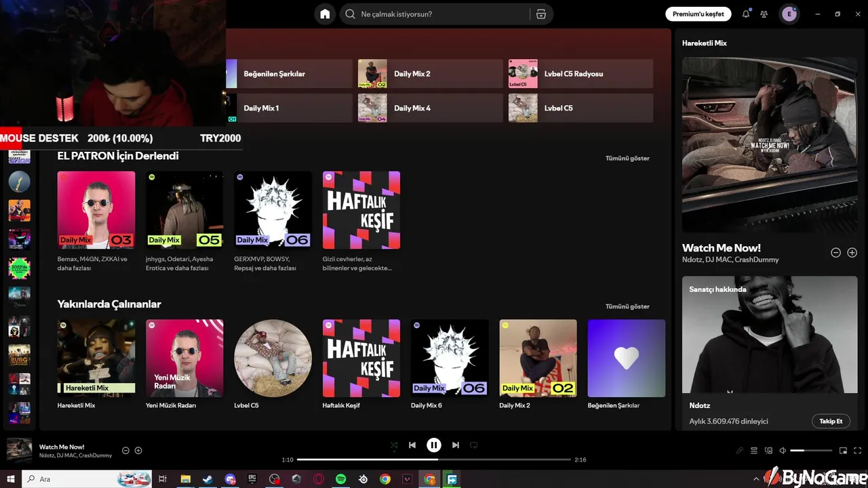Open 2022'de playlist in library sidebar
The image size is (868, 488).
click(x=19, y=268)
